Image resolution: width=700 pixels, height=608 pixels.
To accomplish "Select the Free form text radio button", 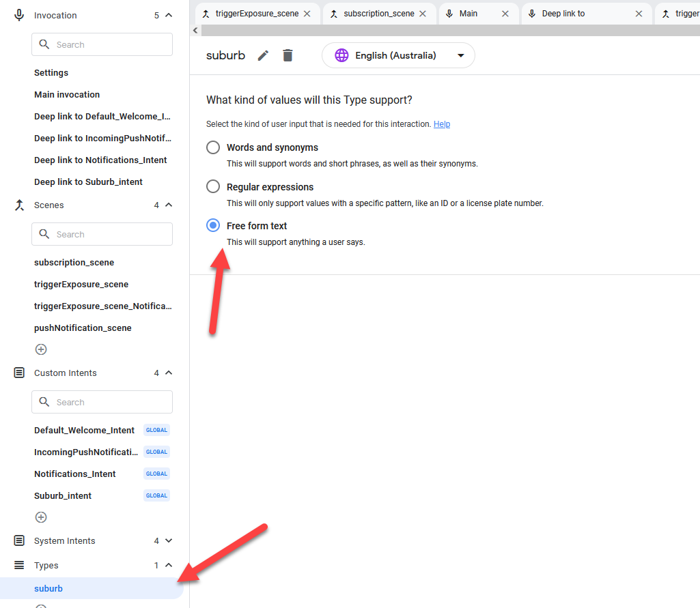I will coord(213,226).
